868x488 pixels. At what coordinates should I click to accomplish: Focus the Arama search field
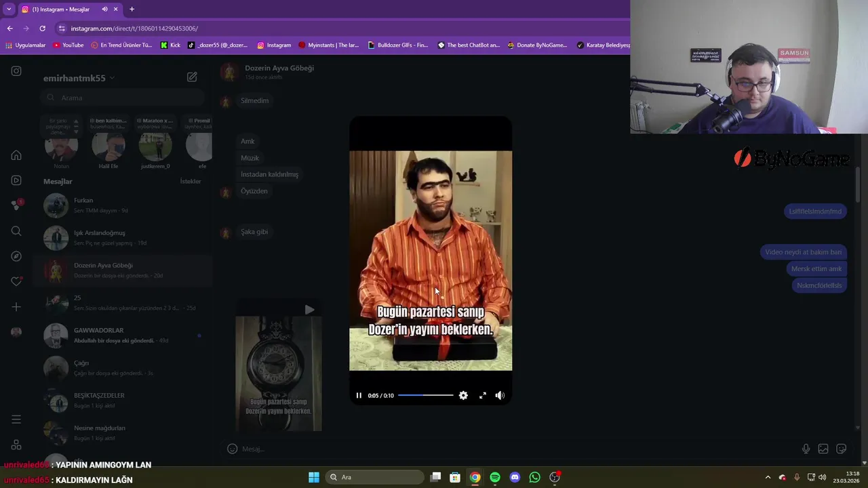[x=122, y=98]
